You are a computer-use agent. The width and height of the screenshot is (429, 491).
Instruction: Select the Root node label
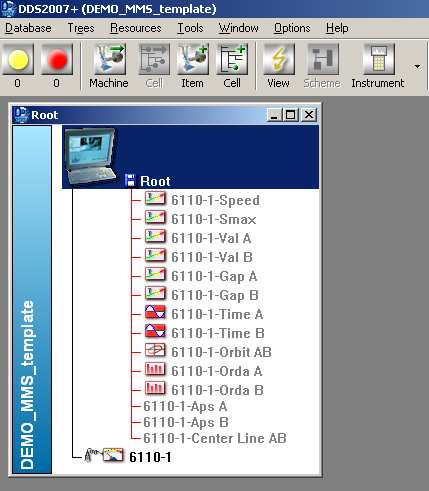pos(155,181)
